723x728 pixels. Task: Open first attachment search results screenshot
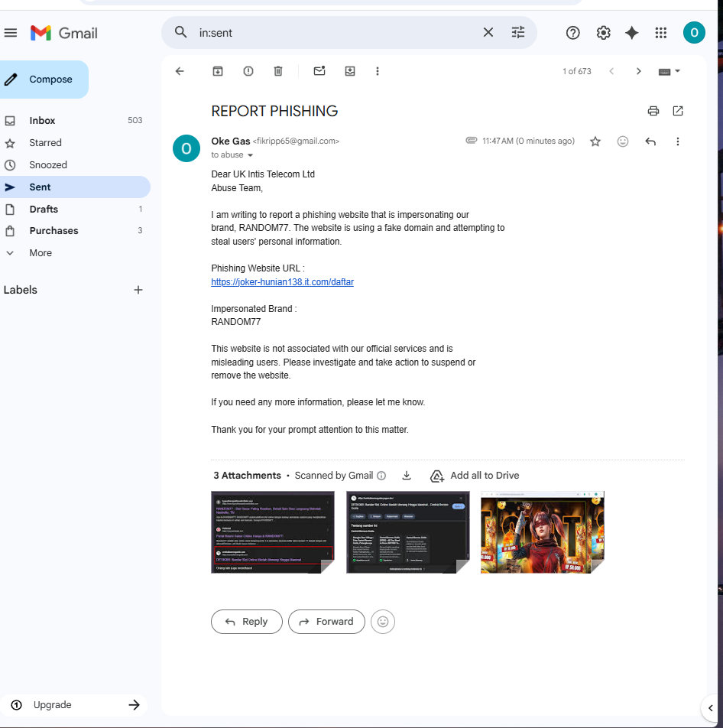pos(272,532)
